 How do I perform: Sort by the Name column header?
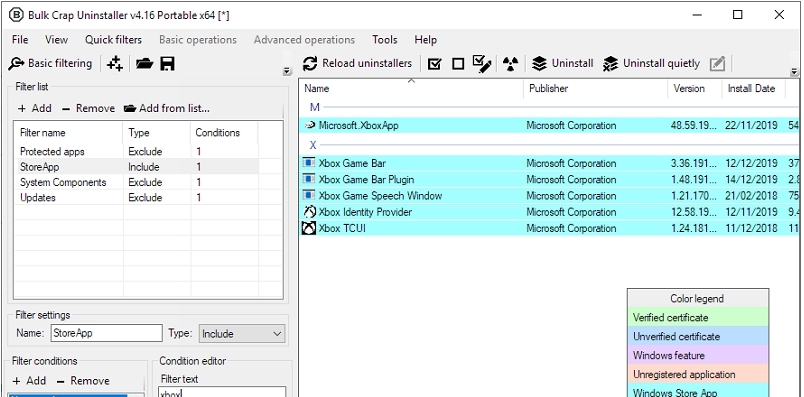pyautogui.click(x=411, y=88)
